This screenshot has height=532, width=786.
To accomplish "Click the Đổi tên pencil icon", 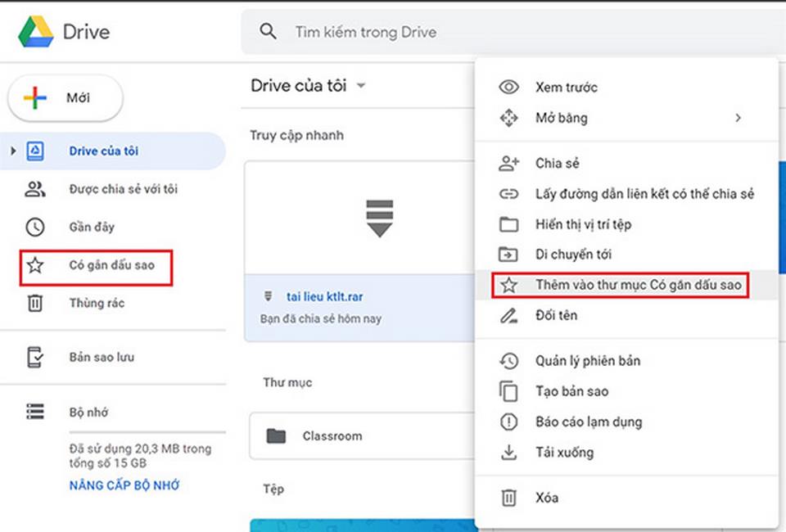I will point(508,315).
